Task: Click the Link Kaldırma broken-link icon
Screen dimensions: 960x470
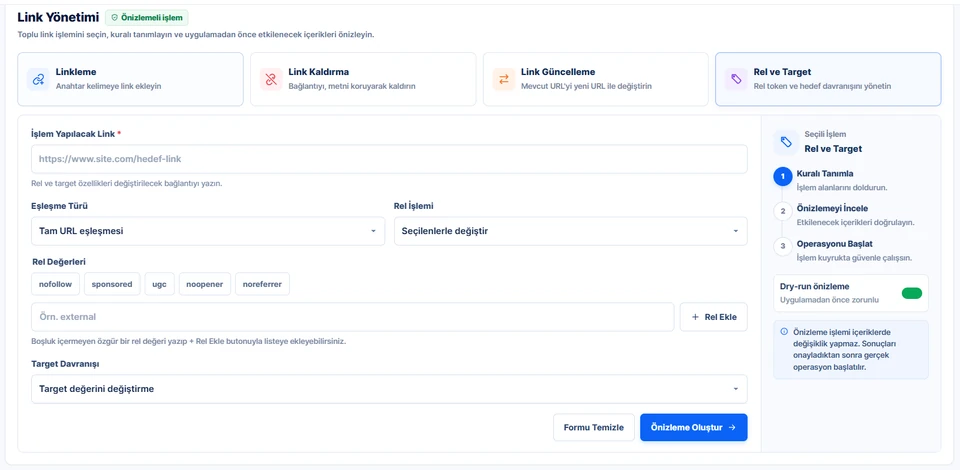Action: (x=271, y=80)
